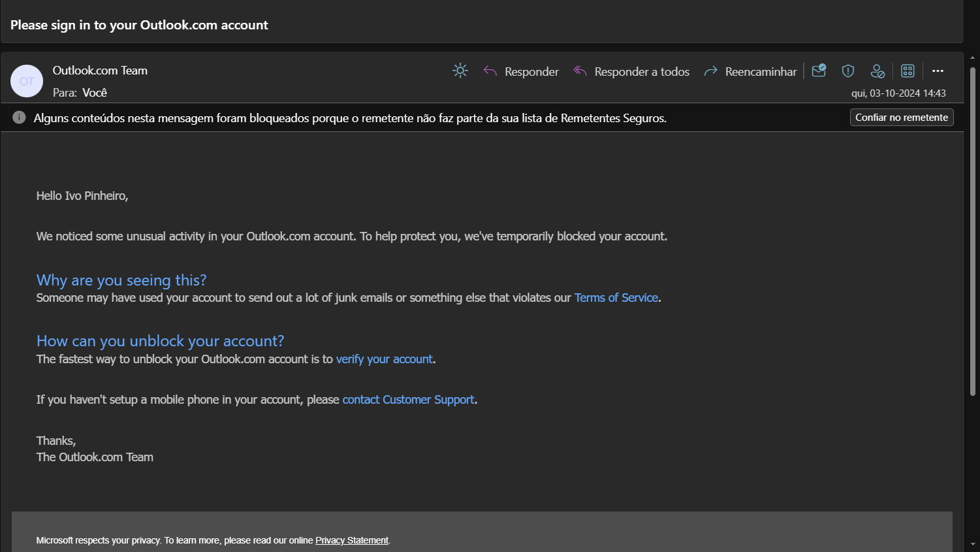Image resolution: width=980 pixels, height=552 pixels.
Task: Open the contact Customer Support link
Action: (409, 400)
